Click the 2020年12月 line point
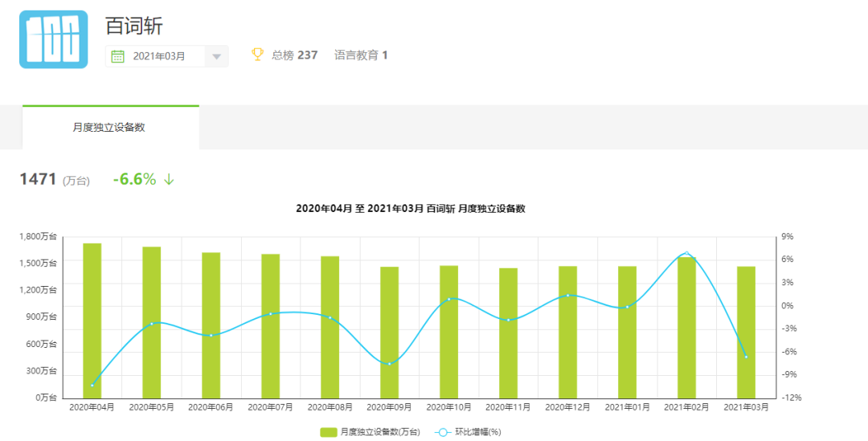The height and width of the screenshot is (441, 868). 568,296
